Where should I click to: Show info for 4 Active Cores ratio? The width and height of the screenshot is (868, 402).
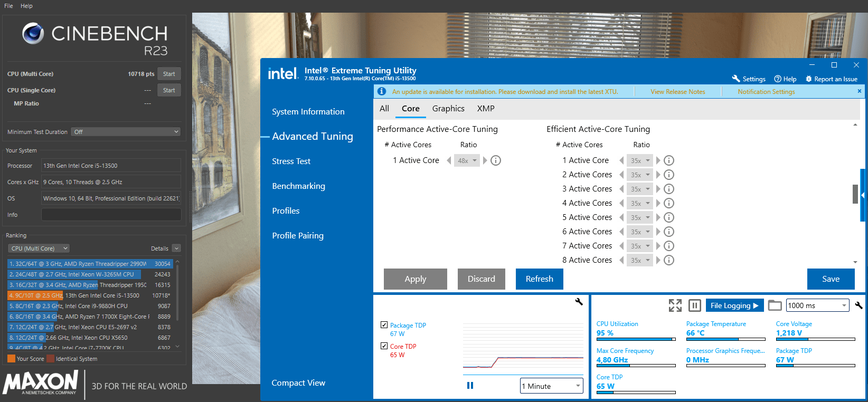coord(669,203)
